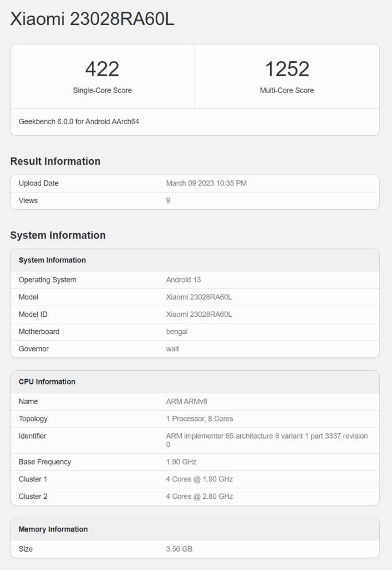Image resolution: width=392 pixels, height=570 pixels.
Task: Click the Model row label
Action: 28,297
